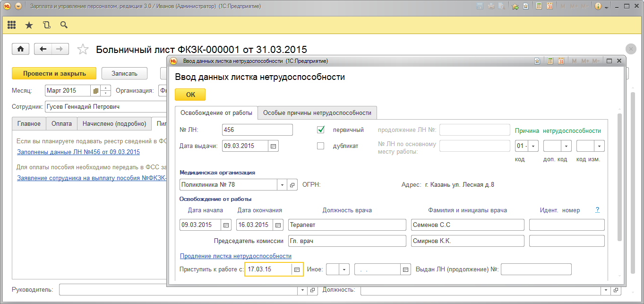644x304 pixels.
Task: Open the History icon in toolbar
Action: tap(46, 25)
